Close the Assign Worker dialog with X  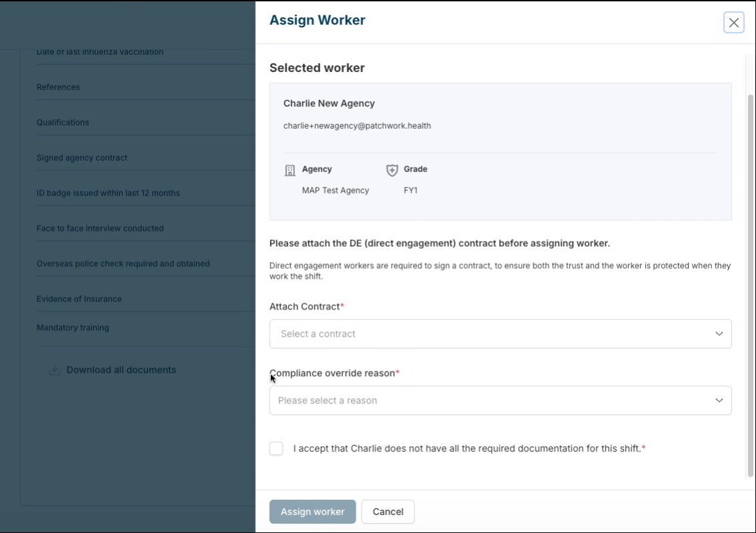733,23
